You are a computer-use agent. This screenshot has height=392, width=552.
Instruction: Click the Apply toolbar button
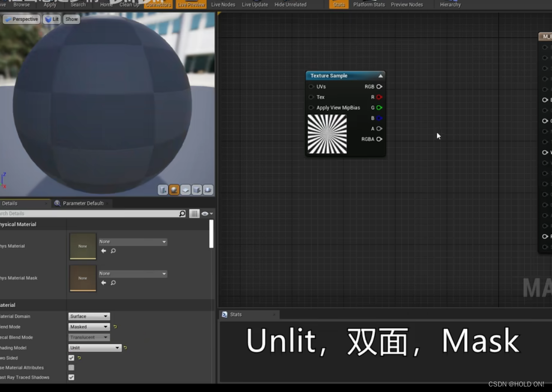click(49, 4)
